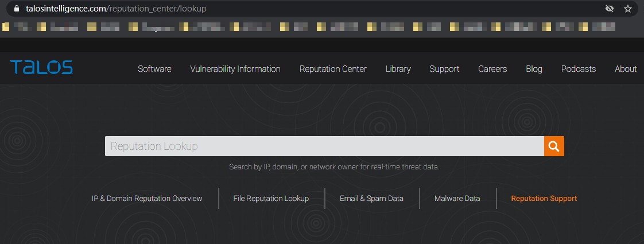644x244 pixels.
Task: Open Malware Data link
Action: pos(457,199)
